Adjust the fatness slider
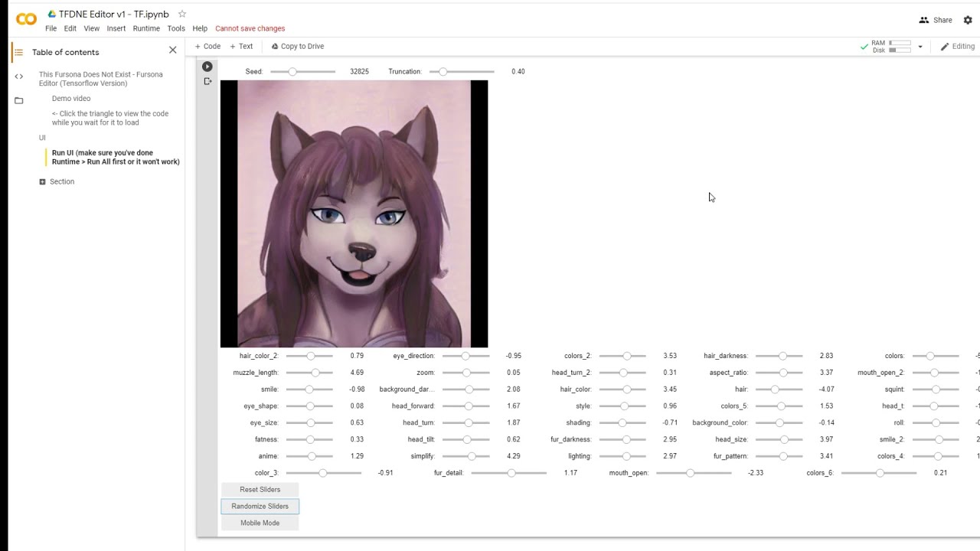This screenshot has height=551, width=980. 309,440
